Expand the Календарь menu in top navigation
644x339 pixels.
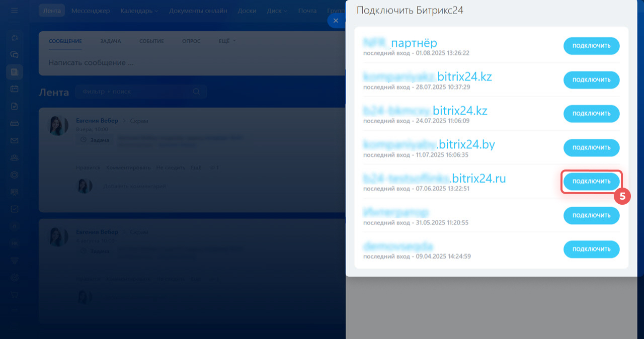[x=139, y=11]
